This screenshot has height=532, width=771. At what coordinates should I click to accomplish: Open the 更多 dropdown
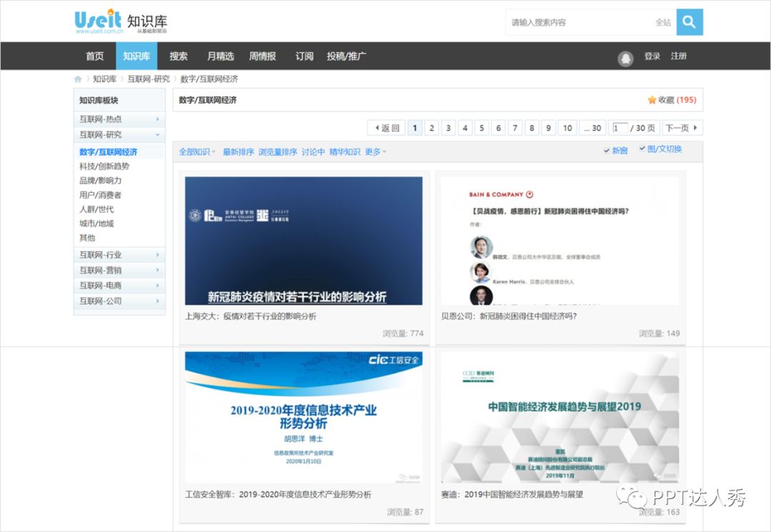click(376, 152)
